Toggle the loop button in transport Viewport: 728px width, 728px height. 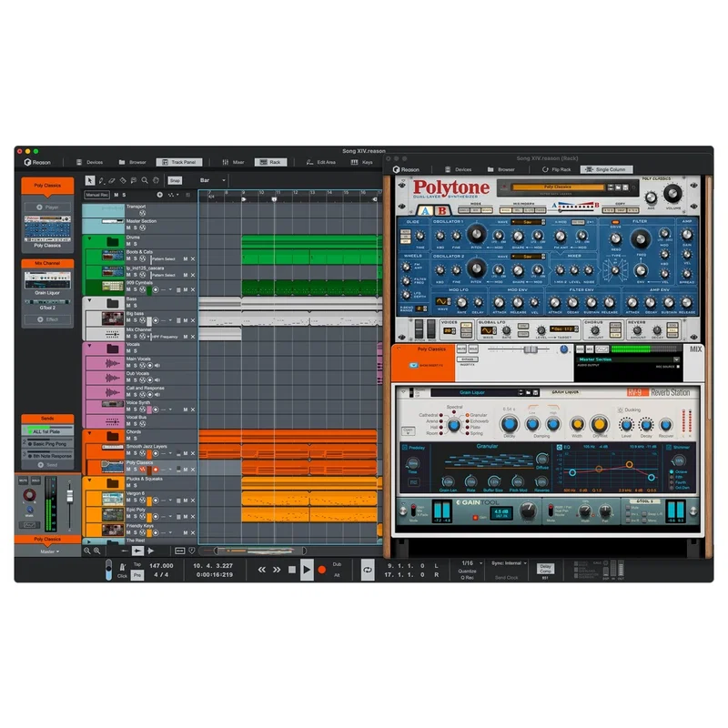368,570
